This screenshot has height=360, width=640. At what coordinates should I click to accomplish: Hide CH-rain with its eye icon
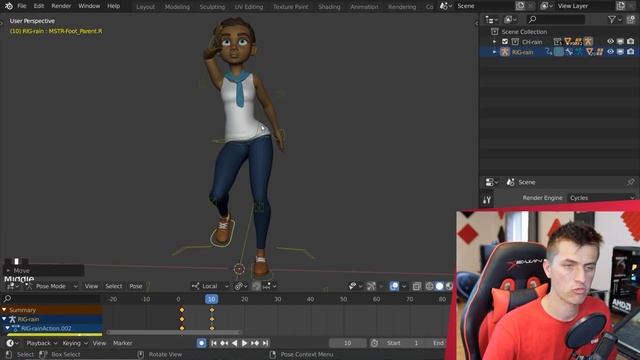point(610,42)
